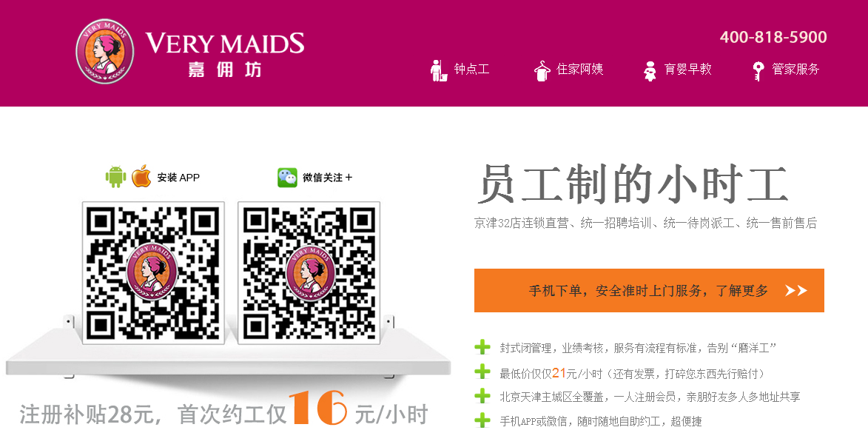Click the 安装 APP QR code
Image resolution: width=868 pixels, height=430 pixels.
[153, 273]
